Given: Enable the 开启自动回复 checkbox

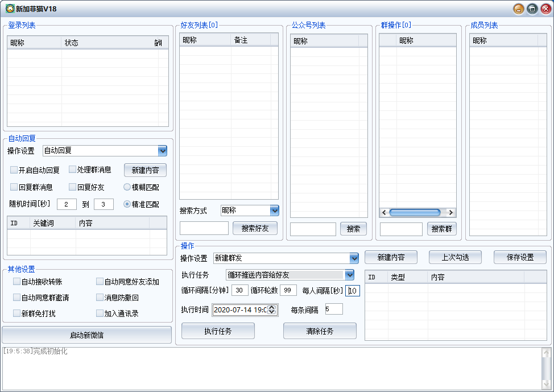Looking at the screenshot, I should [x=14, y=170].
